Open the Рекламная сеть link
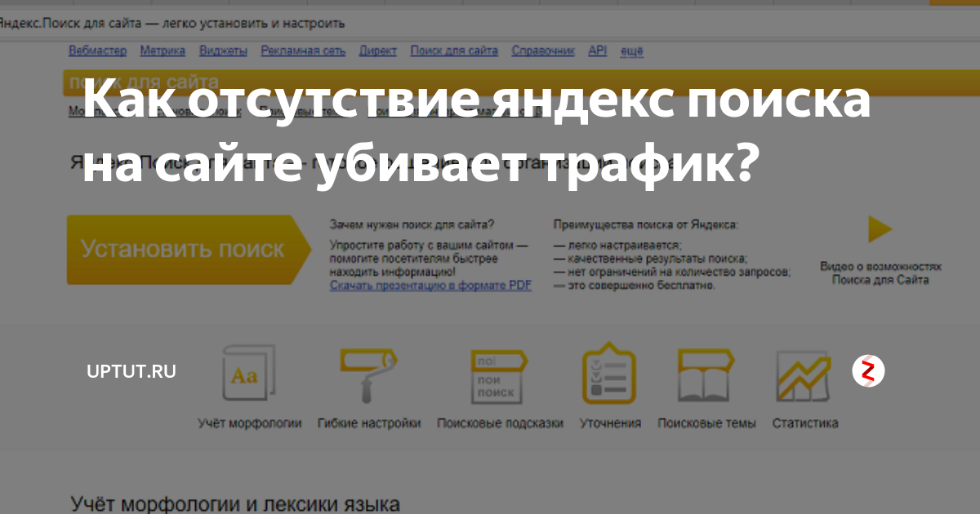This screenshot has width=980, height=514. pos(303,51)
